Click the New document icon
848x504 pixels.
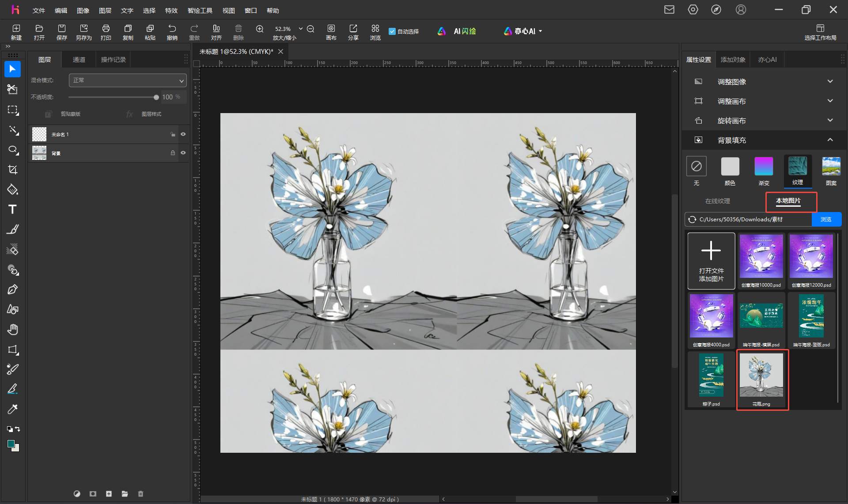pos(16,32)
